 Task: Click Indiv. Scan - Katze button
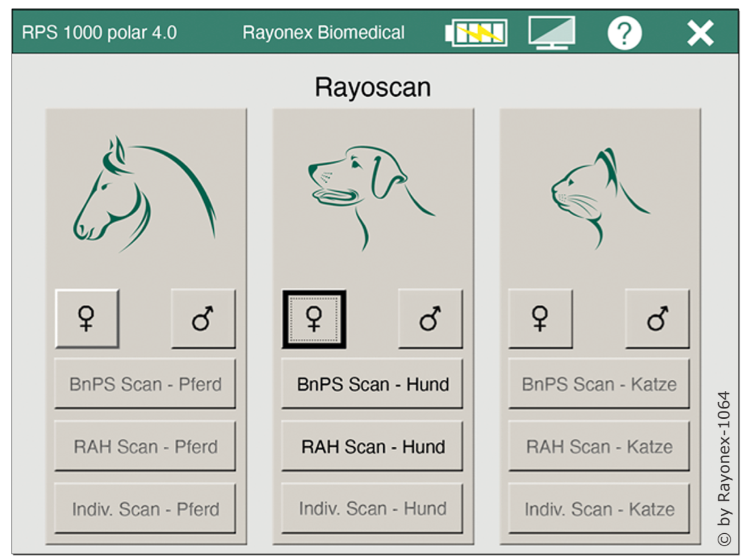(x=599, y=509)
